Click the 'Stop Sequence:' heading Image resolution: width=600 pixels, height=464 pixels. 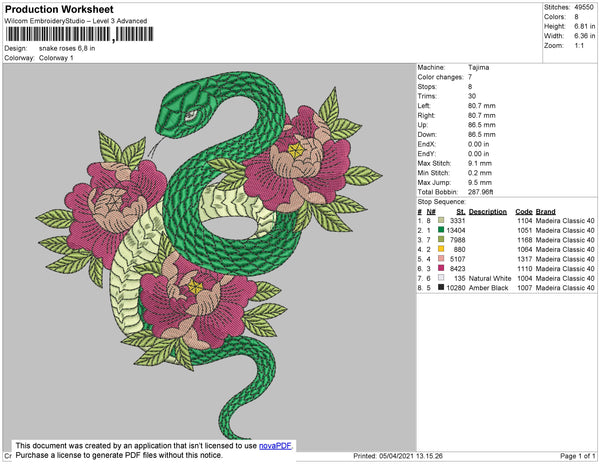point(442,202)
